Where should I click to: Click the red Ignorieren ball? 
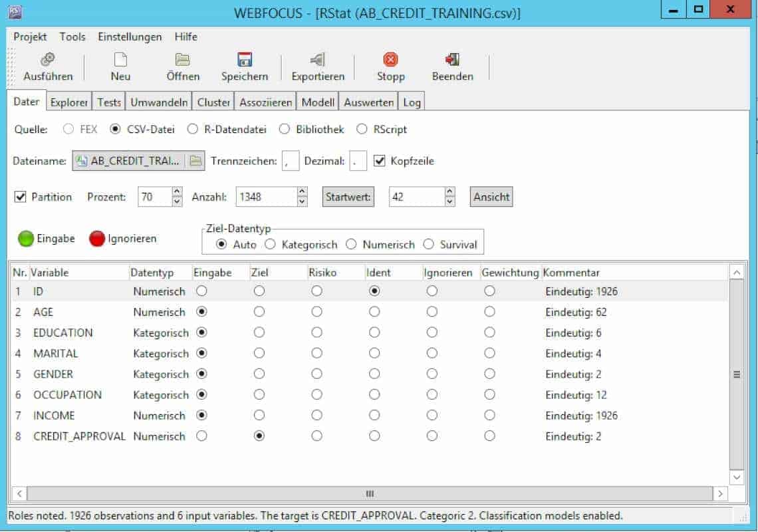pos(97,239)
